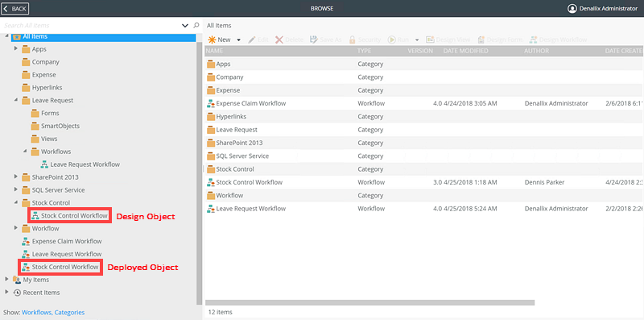This screenshot has height=320, width=644.
Task: Expand the Workflow tree folder
Action: click(x=15, y=228)
